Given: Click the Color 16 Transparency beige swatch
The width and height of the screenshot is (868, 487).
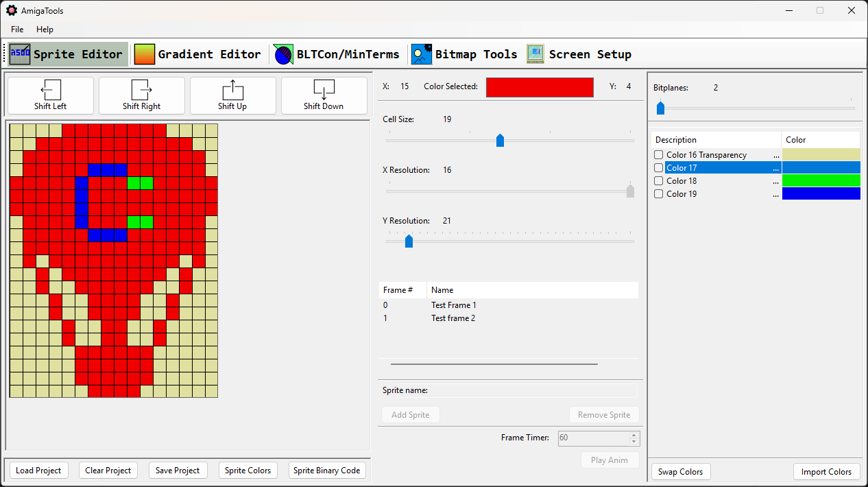Looking at the screenshot, I should (821, 155).
